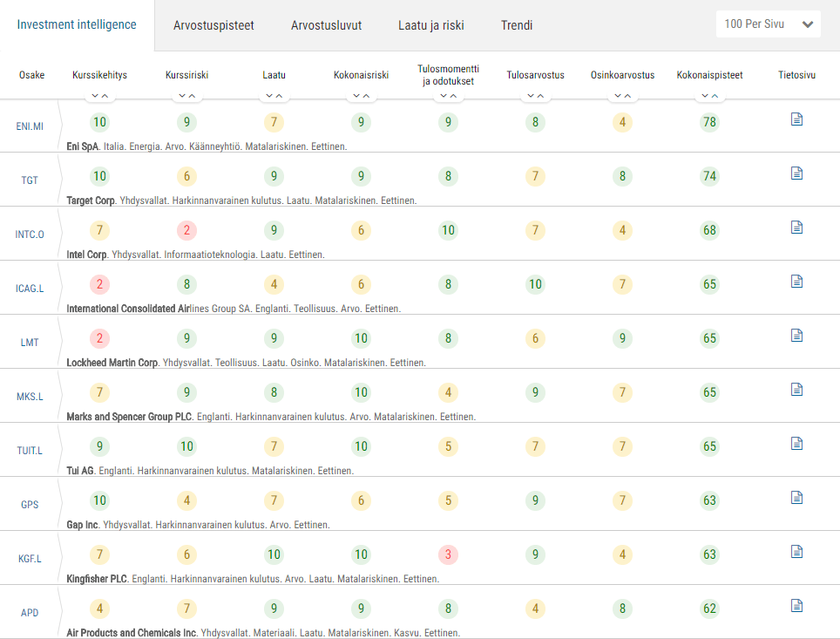
Task: Open the Tietosivu document icon for TGT
Action: (796, 173)
